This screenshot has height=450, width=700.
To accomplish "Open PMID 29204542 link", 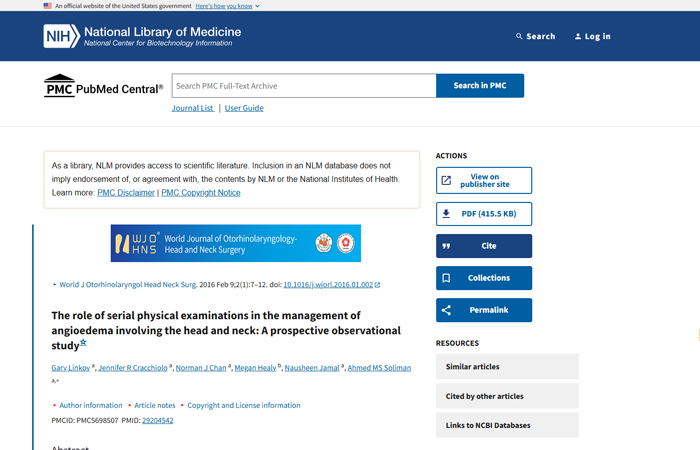I will click(158, 421).
